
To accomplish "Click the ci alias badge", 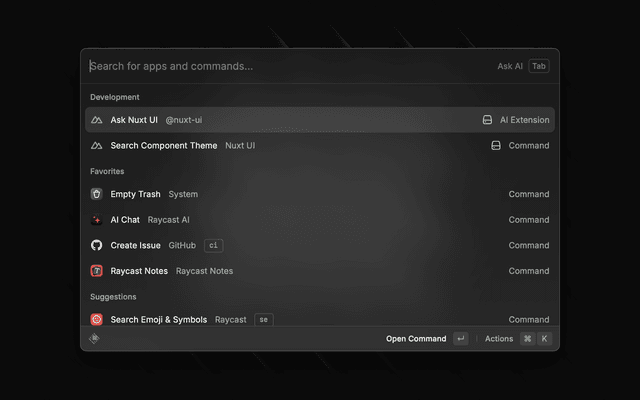I will [x=213, y=245].
